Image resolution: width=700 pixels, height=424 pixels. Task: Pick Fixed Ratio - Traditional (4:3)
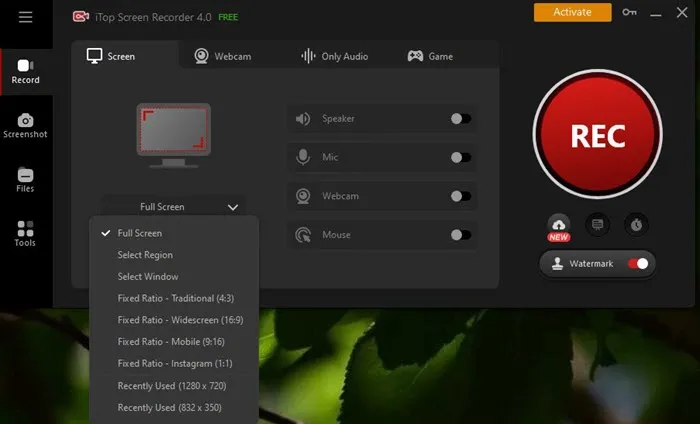(x=174, y=298)
